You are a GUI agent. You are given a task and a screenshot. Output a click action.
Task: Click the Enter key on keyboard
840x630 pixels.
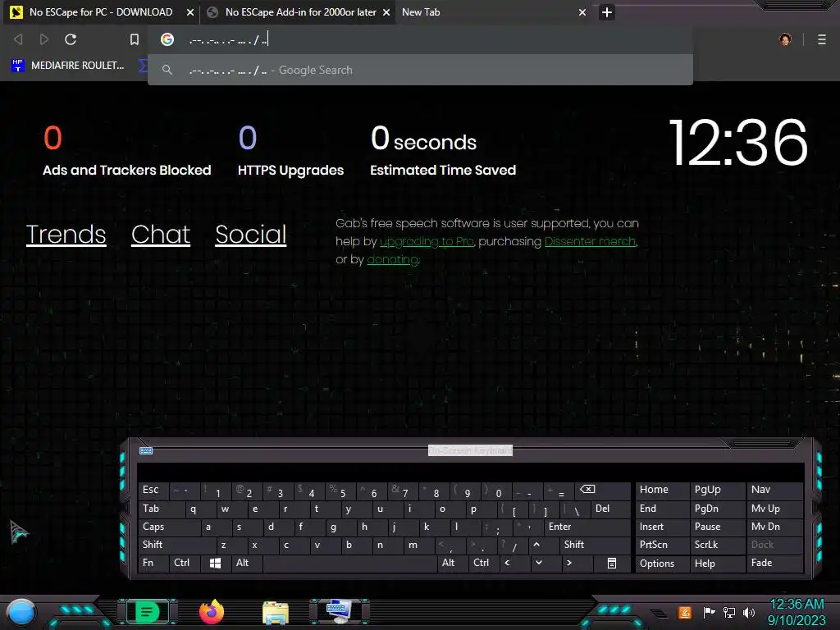(x=586, y=527)
